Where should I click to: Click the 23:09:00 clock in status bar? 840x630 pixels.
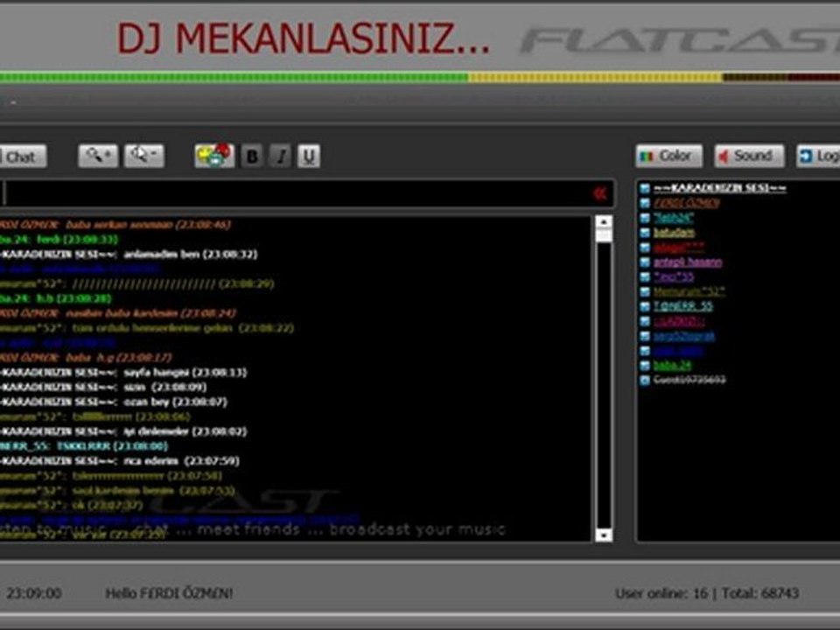34,593
